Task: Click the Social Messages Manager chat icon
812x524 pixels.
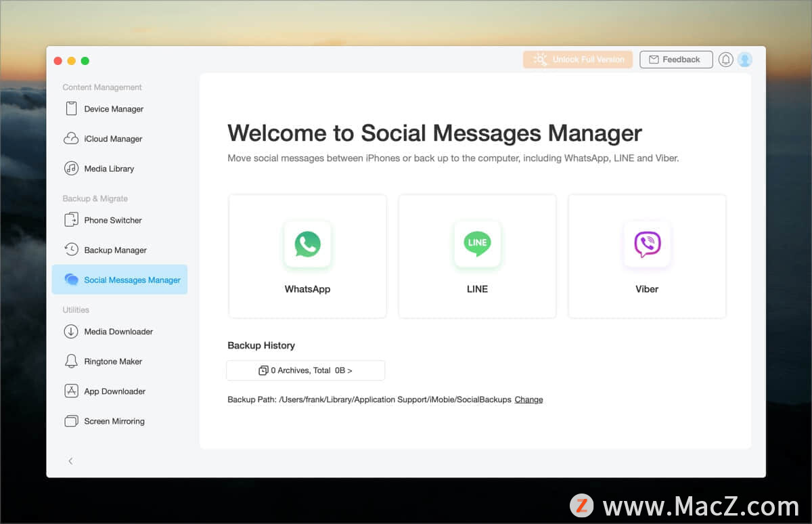Action: pyautogui.click(x=71, y=280)
